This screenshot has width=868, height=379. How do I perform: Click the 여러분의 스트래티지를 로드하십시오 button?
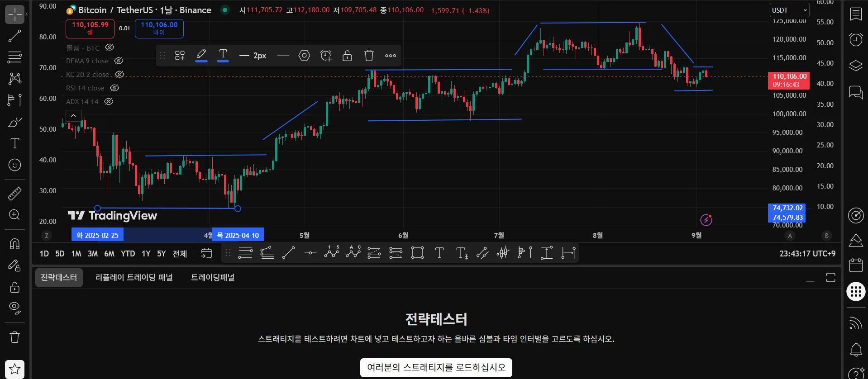[436, 367]
